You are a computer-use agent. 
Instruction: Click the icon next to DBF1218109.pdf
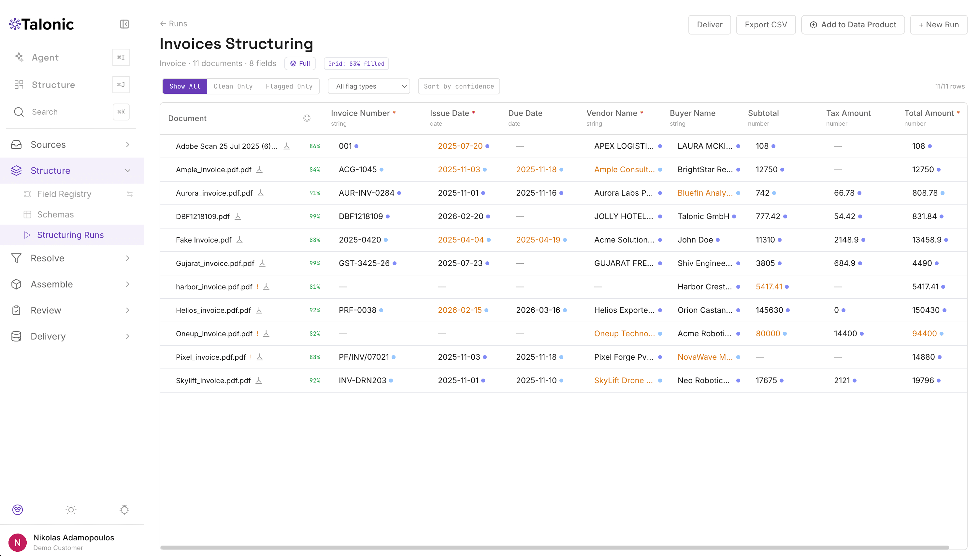click(x=238, y=216)
